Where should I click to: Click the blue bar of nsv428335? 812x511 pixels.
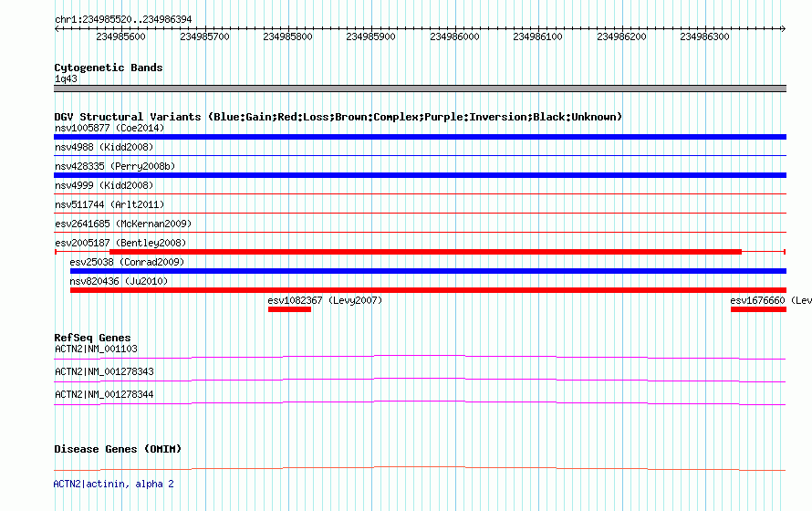point(420,175)
